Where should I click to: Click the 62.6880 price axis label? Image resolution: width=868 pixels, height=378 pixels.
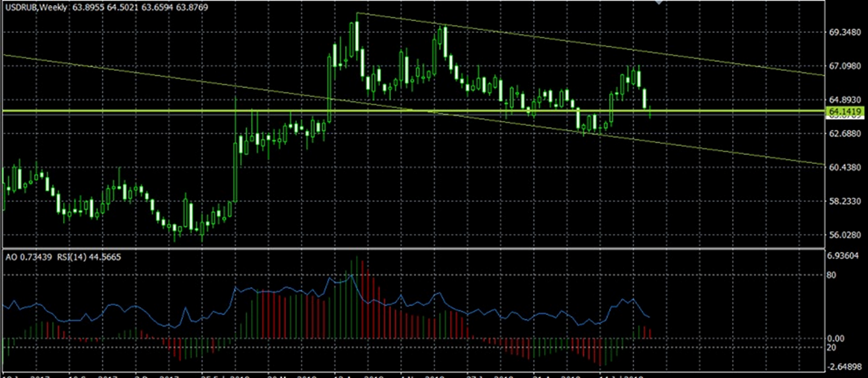[845, 133]
